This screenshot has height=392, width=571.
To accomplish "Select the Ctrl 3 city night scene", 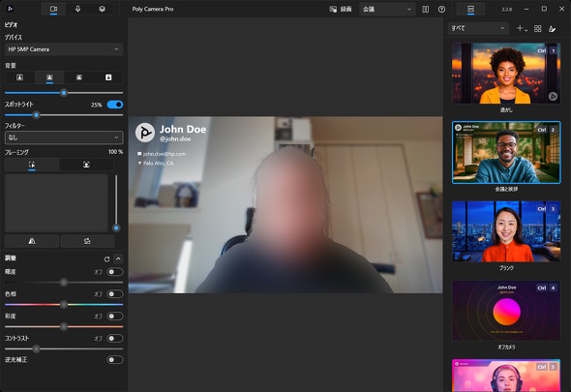I will pos(506,231).
